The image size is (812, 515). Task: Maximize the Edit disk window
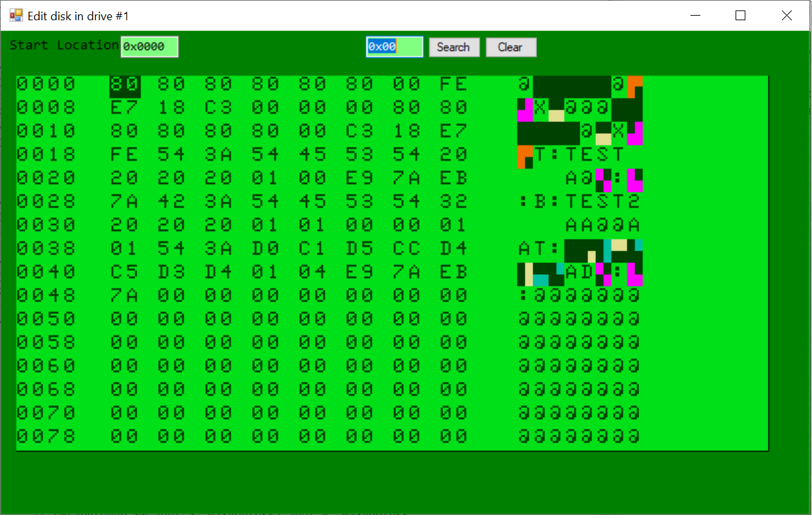[740, 15]
